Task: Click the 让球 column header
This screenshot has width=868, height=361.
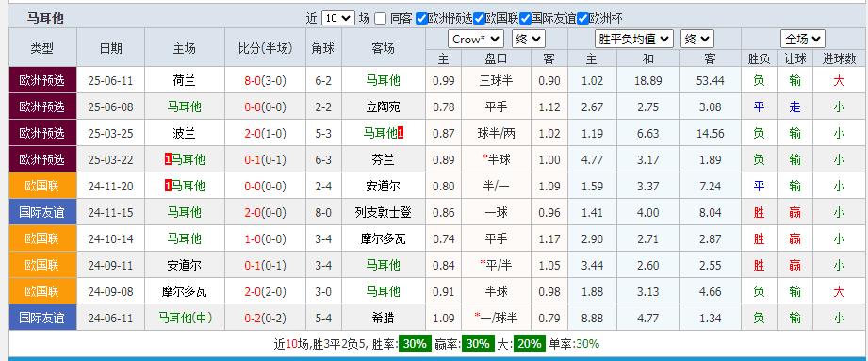Action: (794, 58)
